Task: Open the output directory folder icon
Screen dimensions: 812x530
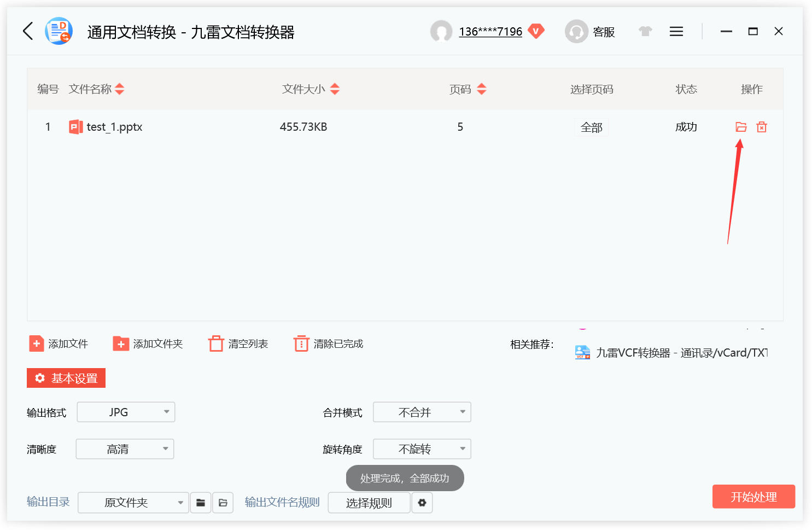Action: coord(223,503)
